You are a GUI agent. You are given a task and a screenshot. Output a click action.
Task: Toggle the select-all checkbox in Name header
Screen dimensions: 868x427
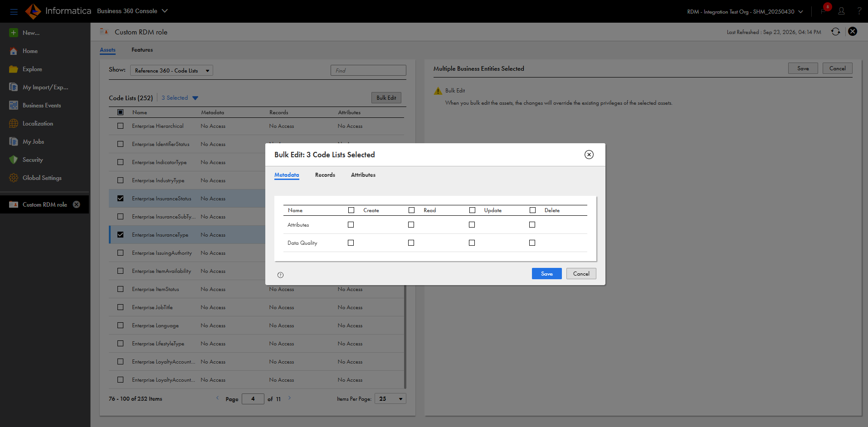pyautogui.click(x=120, y=112)
